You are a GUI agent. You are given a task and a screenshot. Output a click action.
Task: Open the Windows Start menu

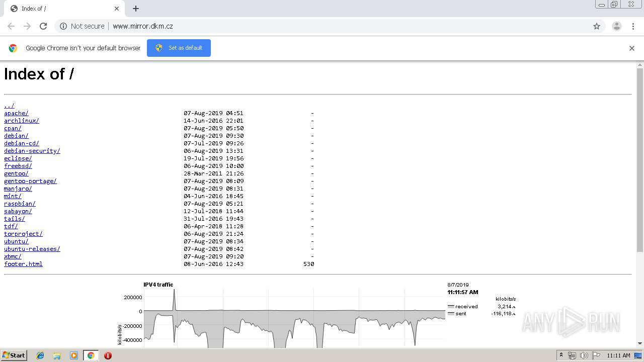tap(14, 355)
